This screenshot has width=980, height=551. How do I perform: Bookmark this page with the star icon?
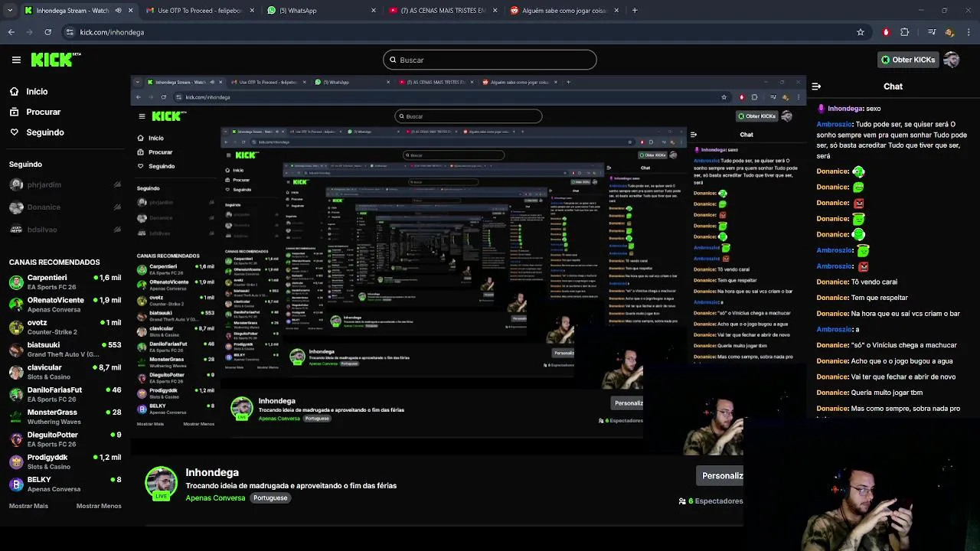tap(861, 32)
